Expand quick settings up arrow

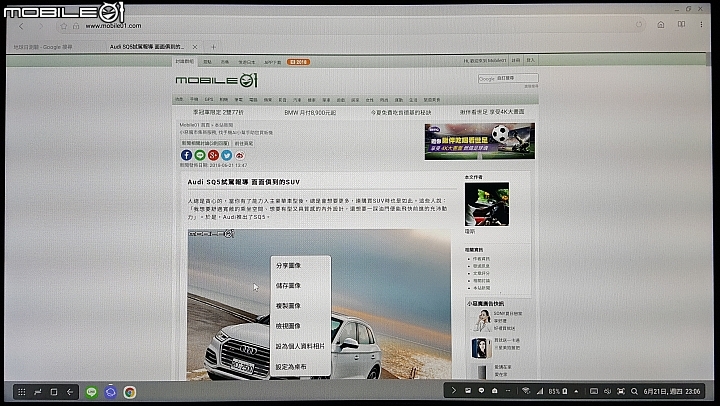click(x=576, y=391)
